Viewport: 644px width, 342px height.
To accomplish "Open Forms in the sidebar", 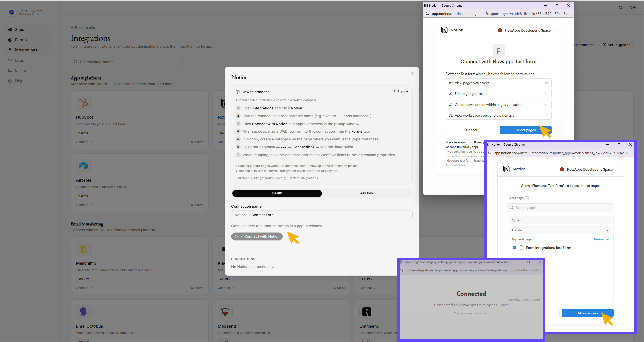I will (x=30, y=40).
